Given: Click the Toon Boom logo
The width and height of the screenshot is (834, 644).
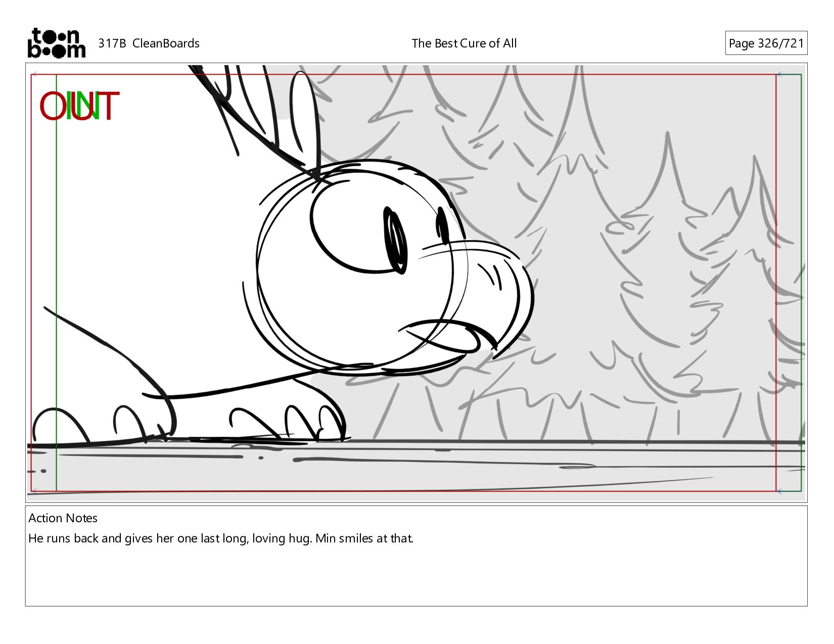Looking at the screenshot, I should [56, 43].
